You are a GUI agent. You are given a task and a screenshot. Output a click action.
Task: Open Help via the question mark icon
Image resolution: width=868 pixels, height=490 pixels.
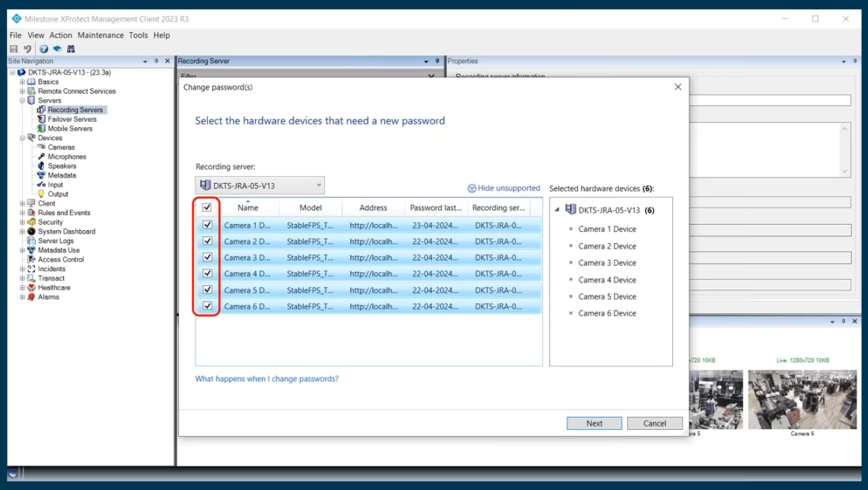tap(44, 49)
